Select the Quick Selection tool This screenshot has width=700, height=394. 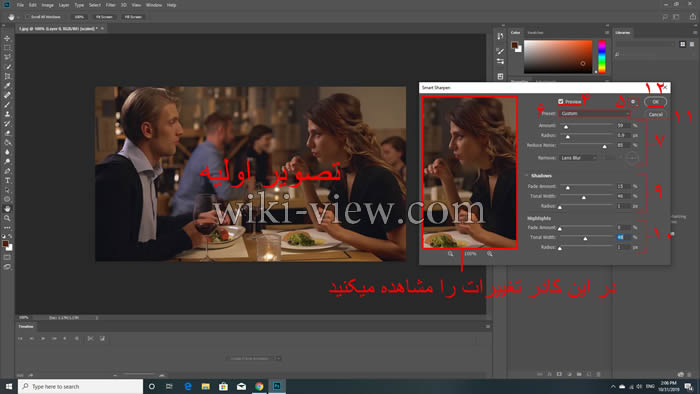(7, 66)
